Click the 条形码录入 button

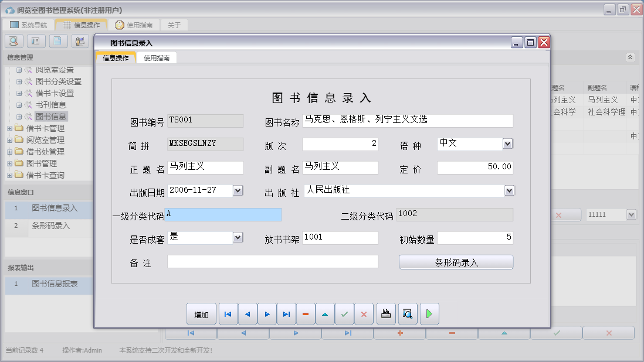tap(456, 262)
